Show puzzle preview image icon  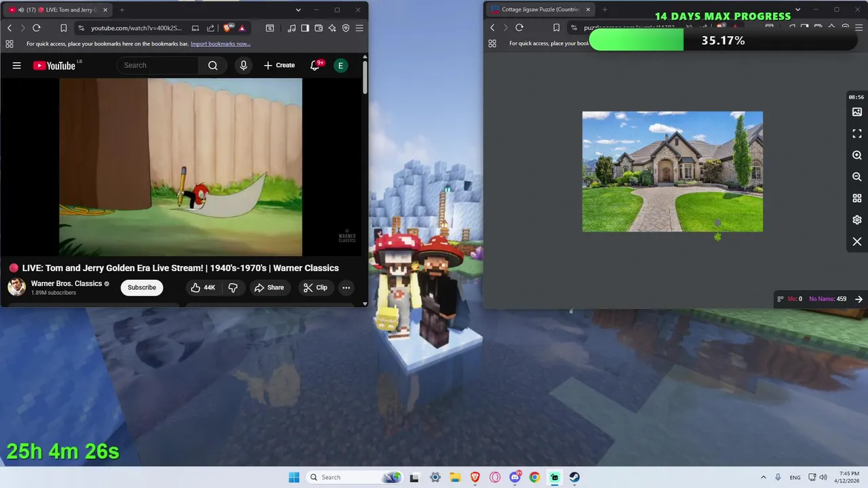[857, 112]
